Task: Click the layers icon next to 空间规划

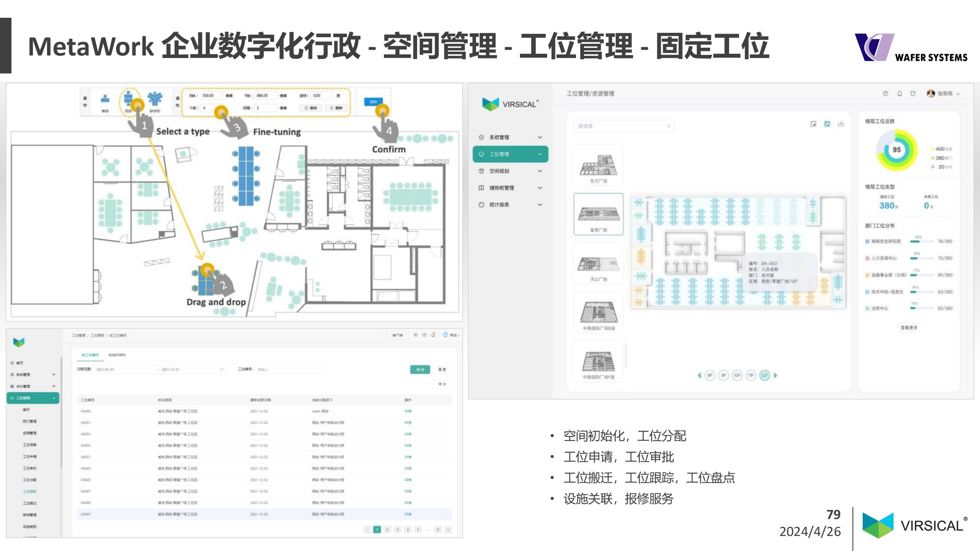Action: point(481,171)
